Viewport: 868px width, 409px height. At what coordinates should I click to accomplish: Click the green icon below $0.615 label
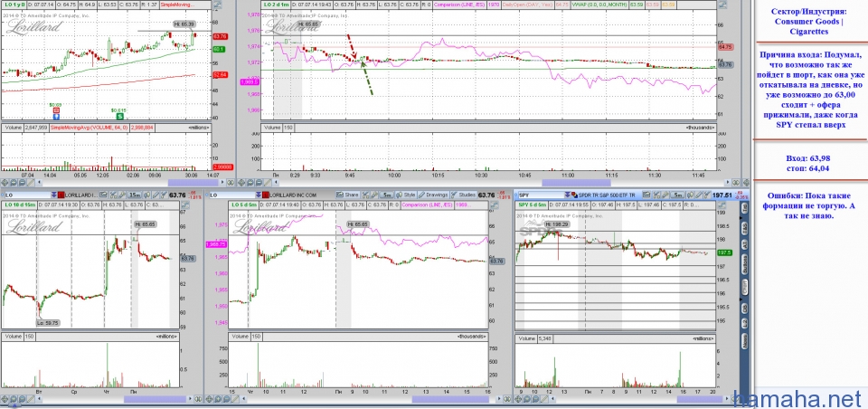(118, 117)
